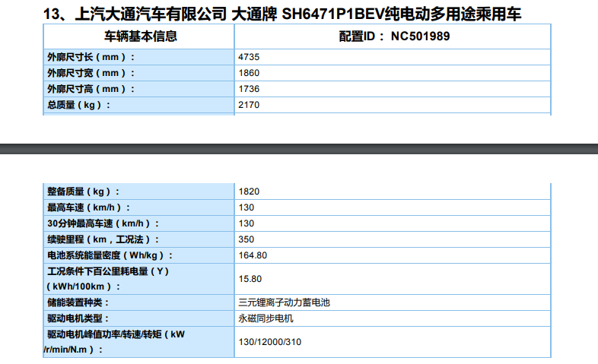
Task: Click the label '总质量（kg）：'
Action: pyautogui.click(x=79, y=105)
